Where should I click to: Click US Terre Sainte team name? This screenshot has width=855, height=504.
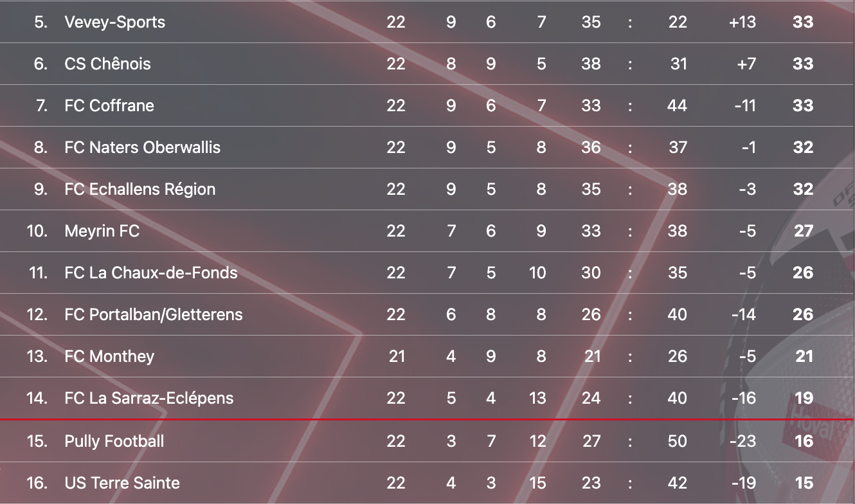(122, 483)
